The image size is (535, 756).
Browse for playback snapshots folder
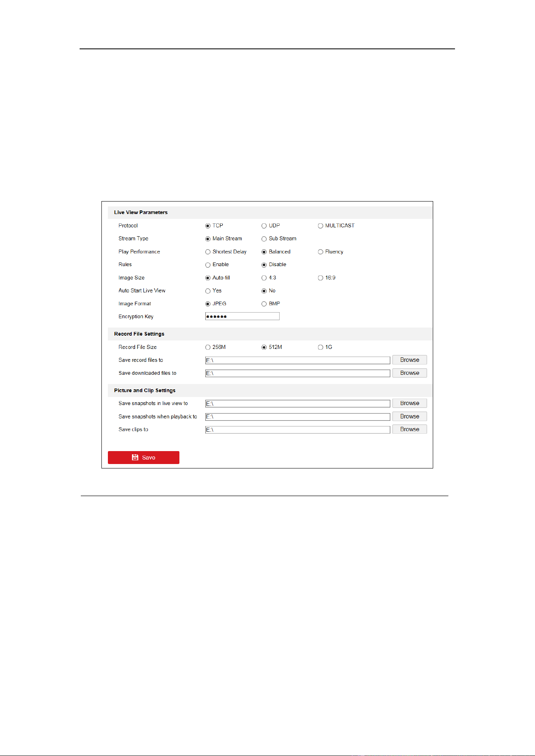410,416
